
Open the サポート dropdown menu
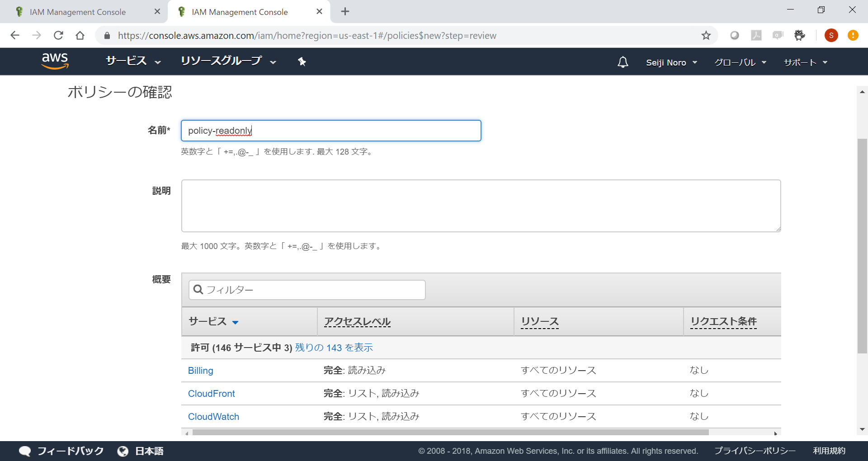tap(806, 62)
